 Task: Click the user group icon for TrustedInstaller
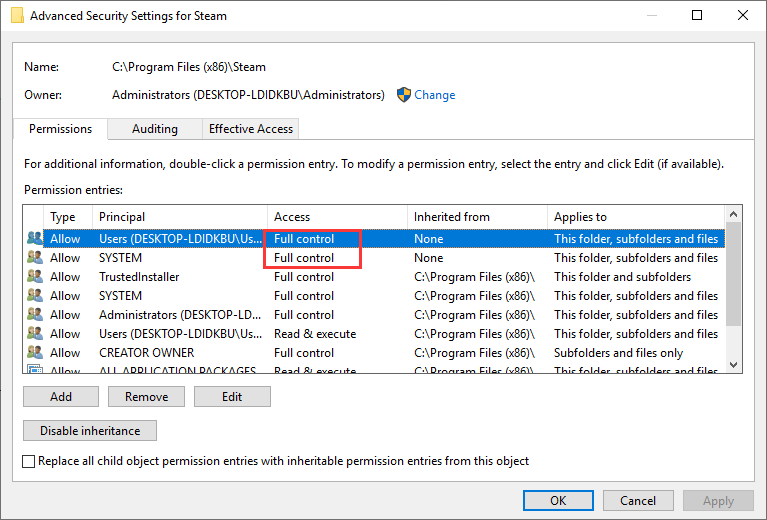(35, 276)
